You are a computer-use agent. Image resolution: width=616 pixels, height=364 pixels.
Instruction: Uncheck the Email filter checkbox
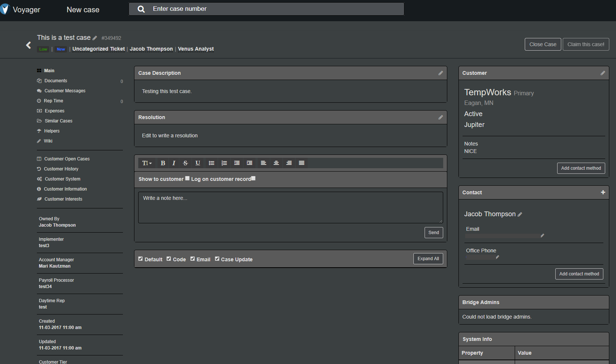click(193, 259)
